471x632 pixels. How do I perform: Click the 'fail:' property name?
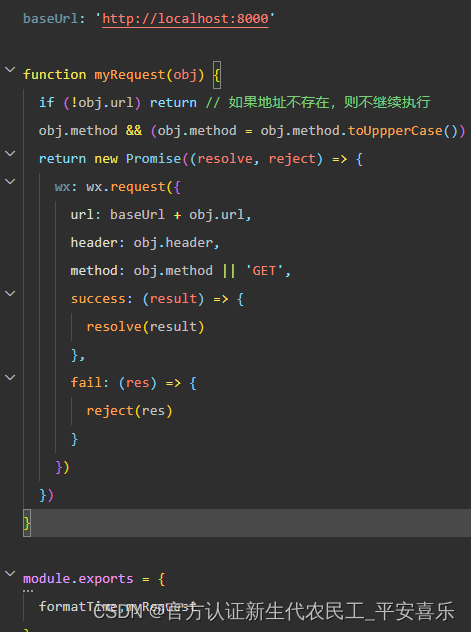tap(89, 383)
